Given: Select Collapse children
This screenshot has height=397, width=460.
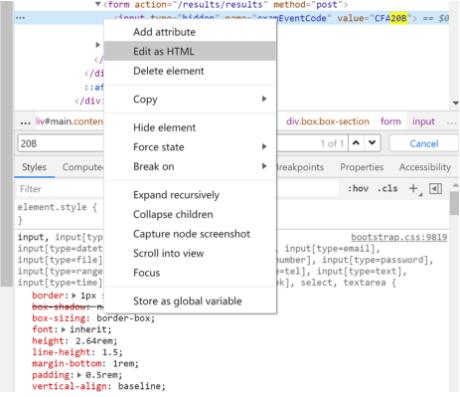Looking at the screenshot, I should point(173,214).
